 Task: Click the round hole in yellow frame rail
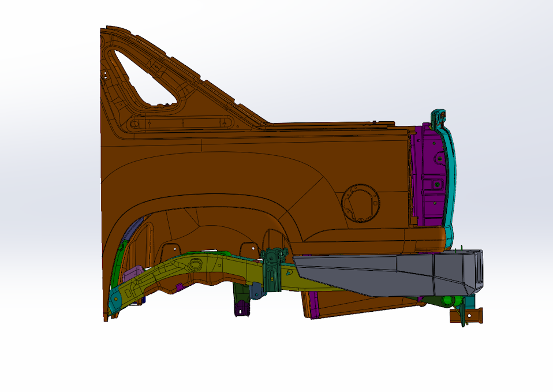click(197, 264)
